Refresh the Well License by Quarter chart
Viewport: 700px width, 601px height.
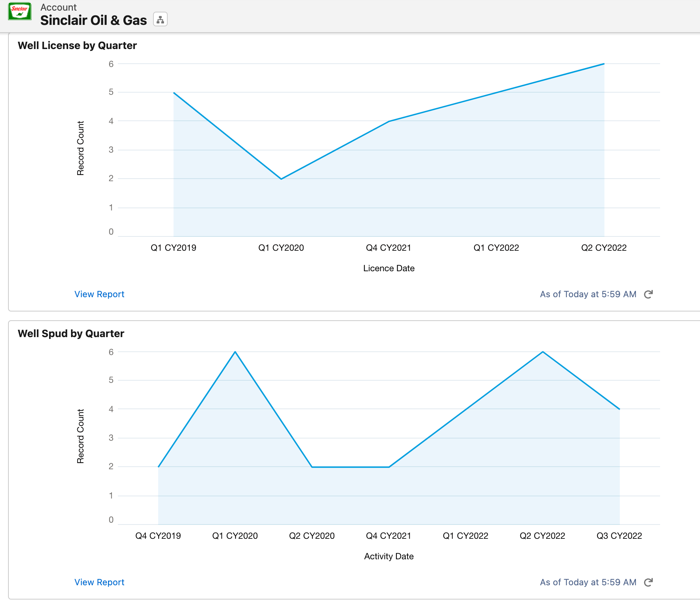[648, 294]
